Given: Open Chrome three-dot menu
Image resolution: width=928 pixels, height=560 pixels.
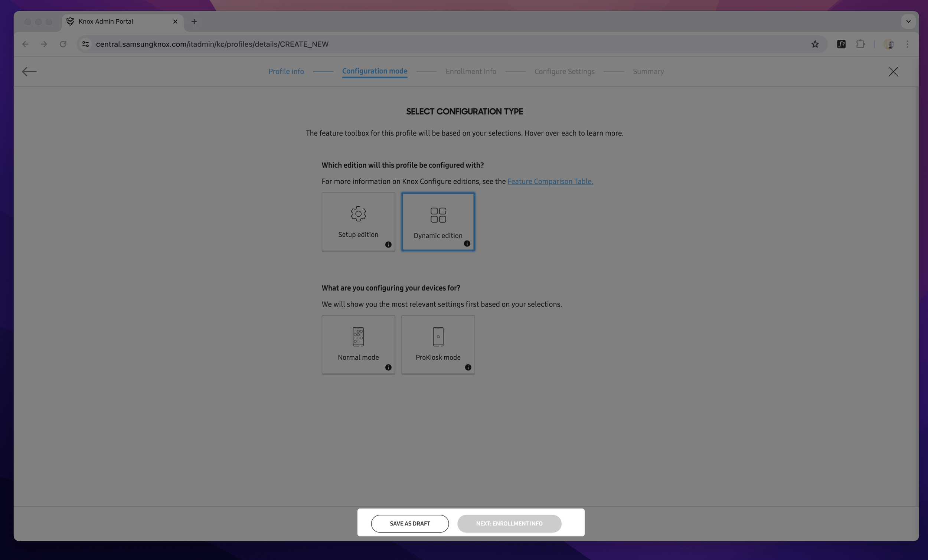Looking at the screenshot, I should pos(907,44).
